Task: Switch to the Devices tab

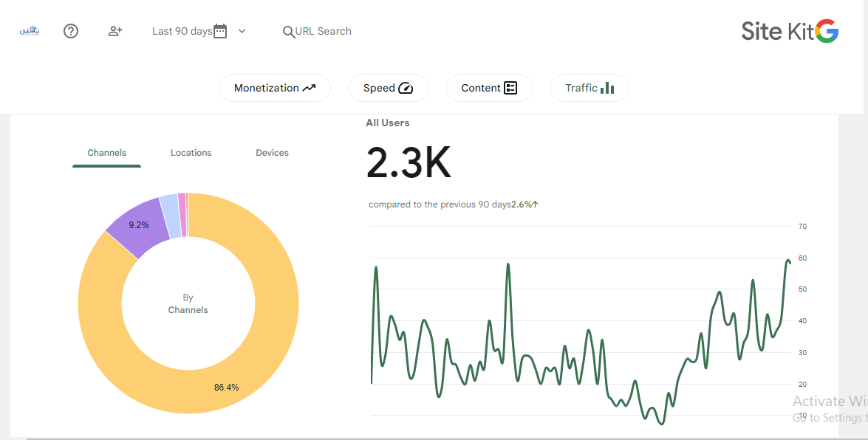Action: (x=273, y=153)
